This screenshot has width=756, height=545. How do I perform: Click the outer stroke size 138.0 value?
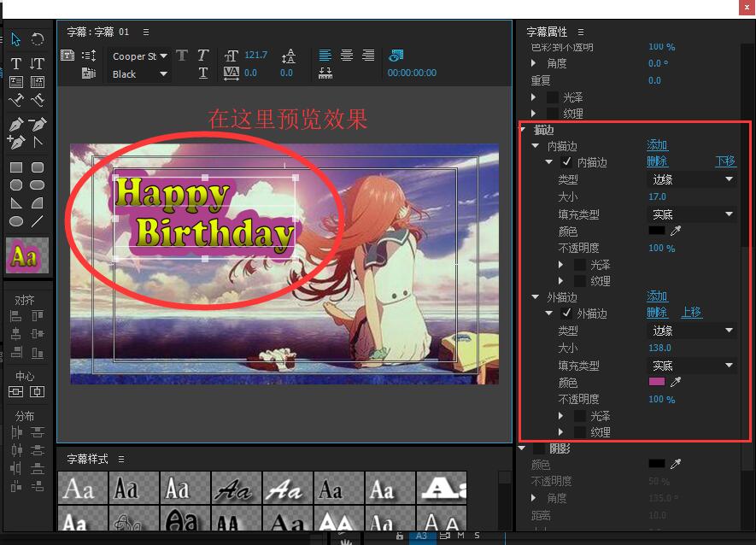click(x=659, y=348)
